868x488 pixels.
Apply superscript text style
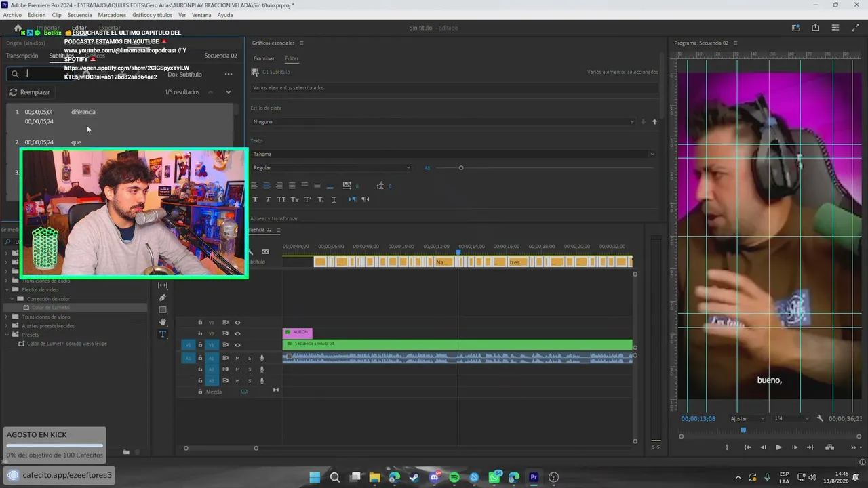coord(307,199)
